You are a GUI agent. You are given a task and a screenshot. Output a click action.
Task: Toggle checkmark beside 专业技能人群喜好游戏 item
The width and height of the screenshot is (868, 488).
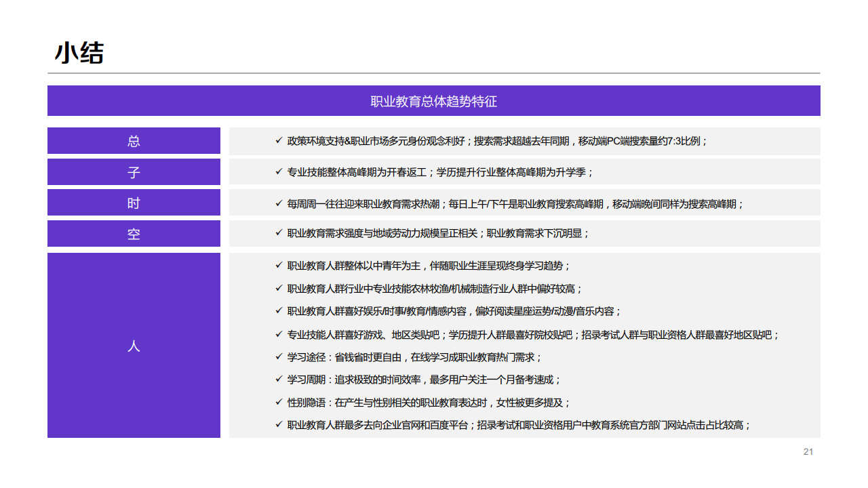tap(277, 334)
